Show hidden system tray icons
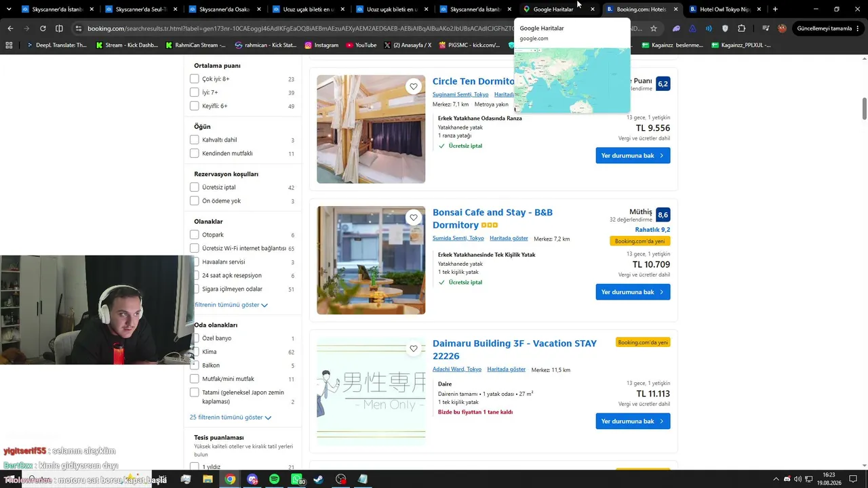Screen dimensions: 868x488 (x=776, y=479)
